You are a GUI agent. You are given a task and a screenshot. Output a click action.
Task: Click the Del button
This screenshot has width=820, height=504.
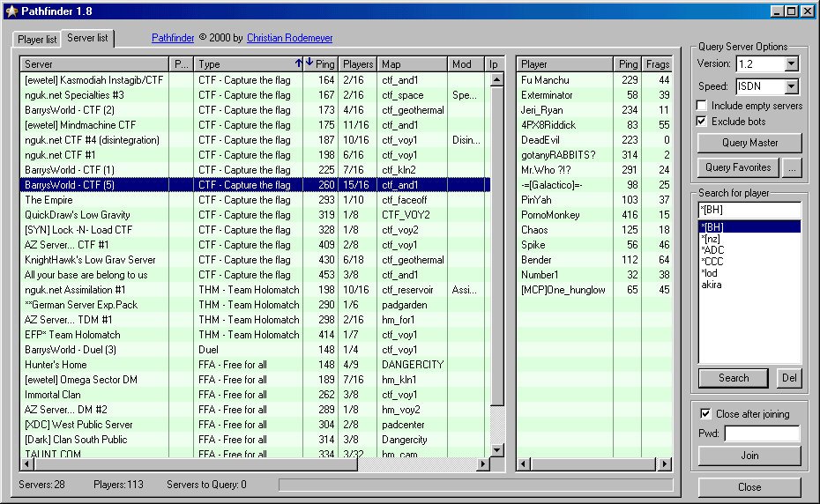[789, 377]
